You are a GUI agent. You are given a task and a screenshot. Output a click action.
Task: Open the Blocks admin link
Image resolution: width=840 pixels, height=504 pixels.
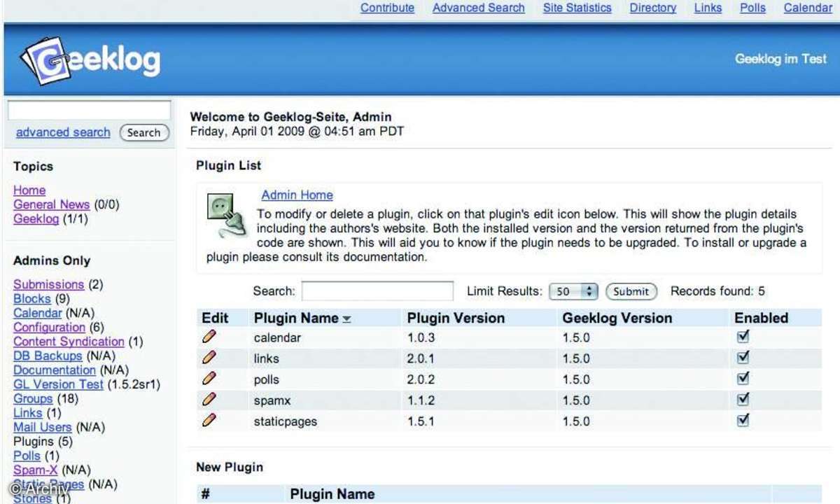coord(32,299)
